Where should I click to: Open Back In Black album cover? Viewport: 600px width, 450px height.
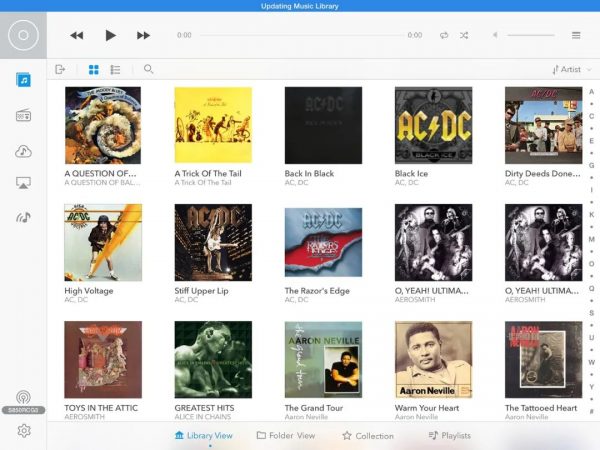click(323, 125)
